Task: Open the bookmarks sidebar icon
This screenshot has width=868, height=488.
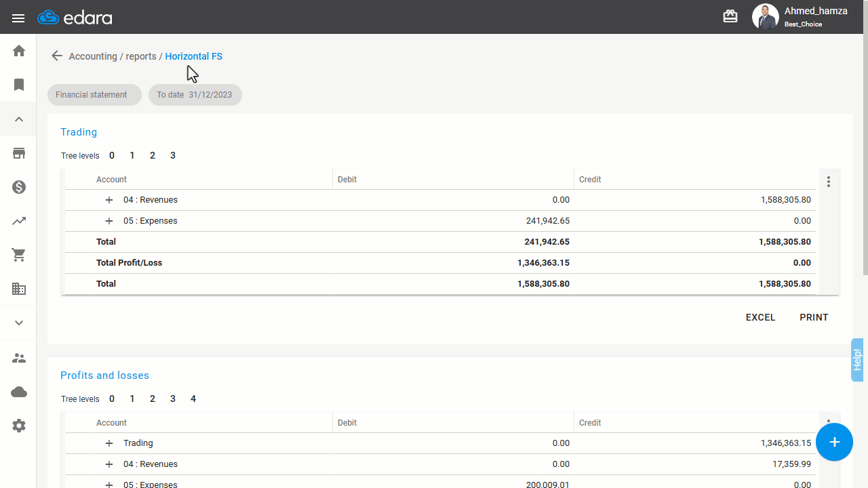Action: [19, 85]
